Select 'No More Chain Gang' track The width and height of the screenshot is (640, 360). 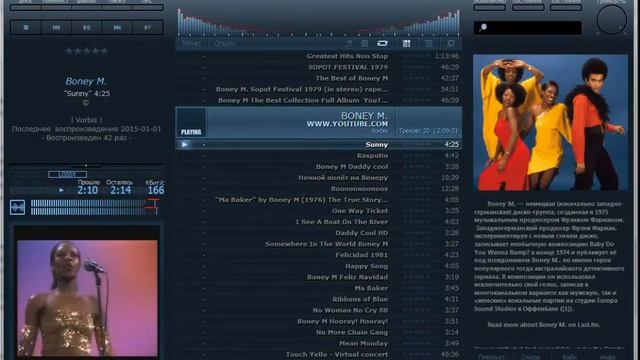319,332
